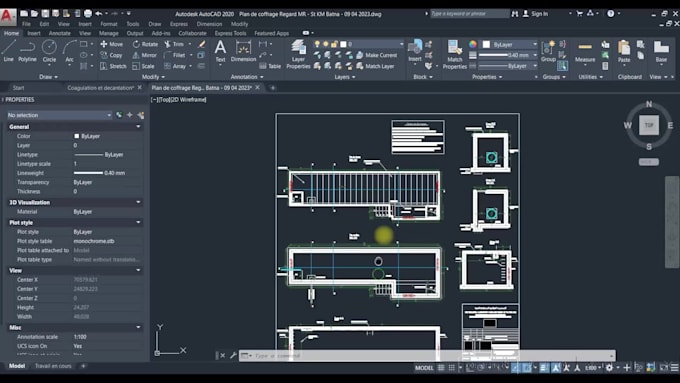
Task: Activate the Copy command
Action: click(111, 55)
